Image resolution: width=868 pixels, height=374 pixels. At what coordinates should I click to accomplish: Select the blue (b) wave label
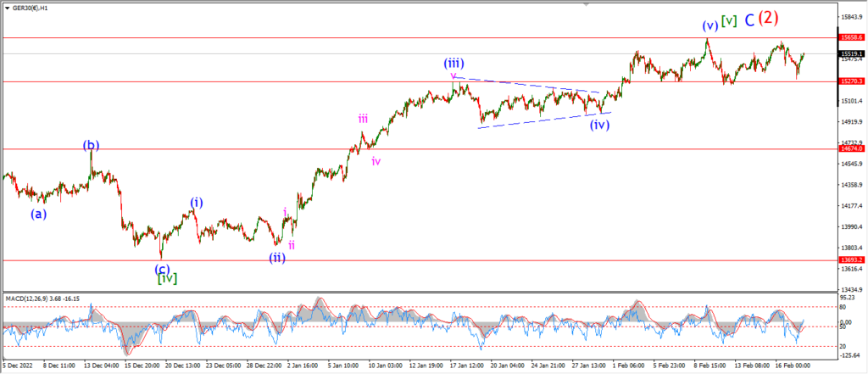[92, 145]
